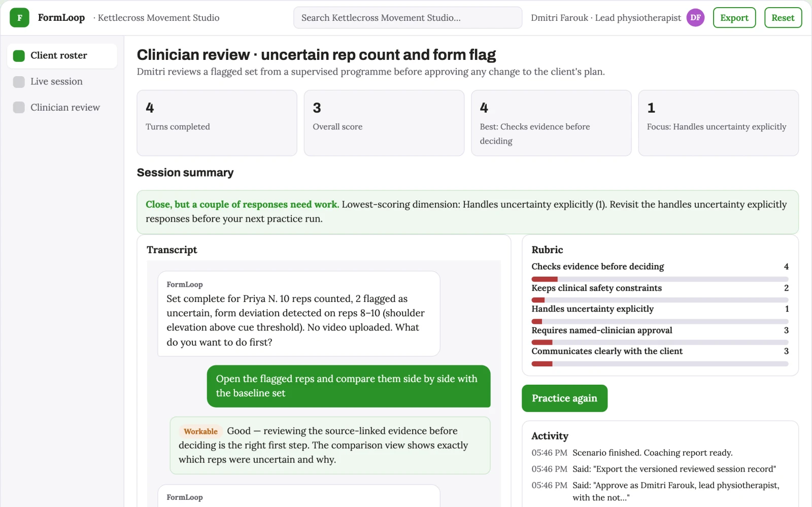Click the FormLoop message about Priya N.
Screen dimensions: 812x507
point(298,314)
